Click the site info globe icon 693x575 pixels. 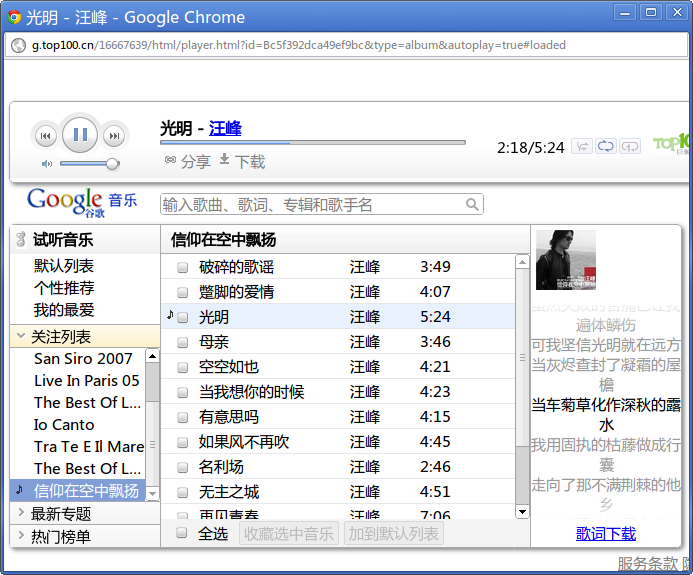[x=18, y=46]
